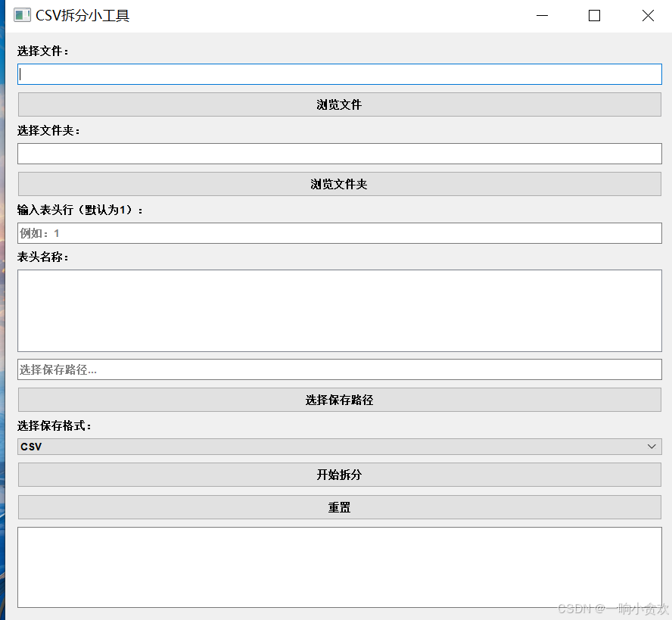Click the 选择文件: label

[x=43, y=51]
